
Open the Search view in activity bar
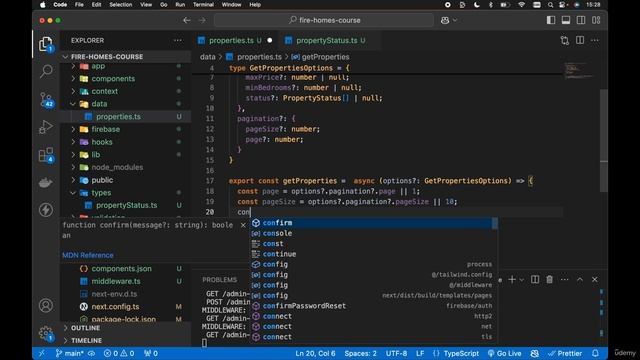[46, 71]
